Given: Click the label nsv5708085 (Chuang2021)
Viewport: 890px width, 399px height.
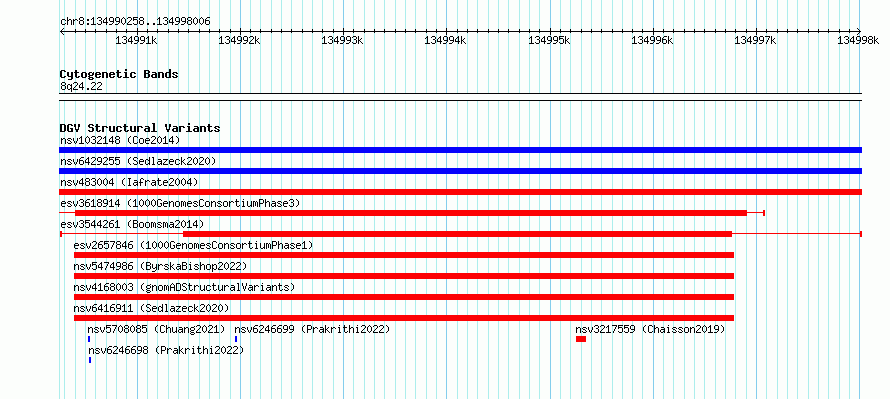Looking at the screenshot, I should (156, 329).
